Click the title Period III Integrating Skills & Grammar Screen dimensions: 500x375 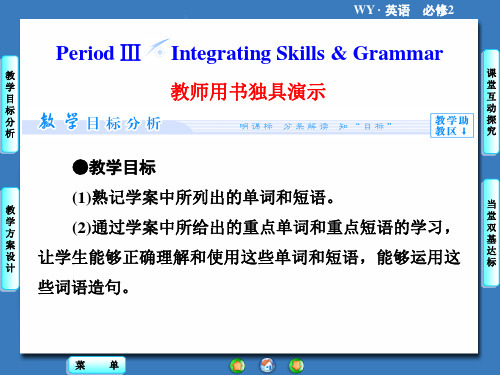point(249,53)
